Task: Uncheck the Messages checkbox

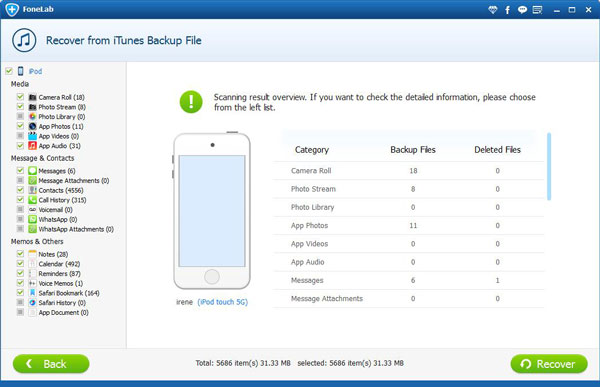Action: click(20, 170)
